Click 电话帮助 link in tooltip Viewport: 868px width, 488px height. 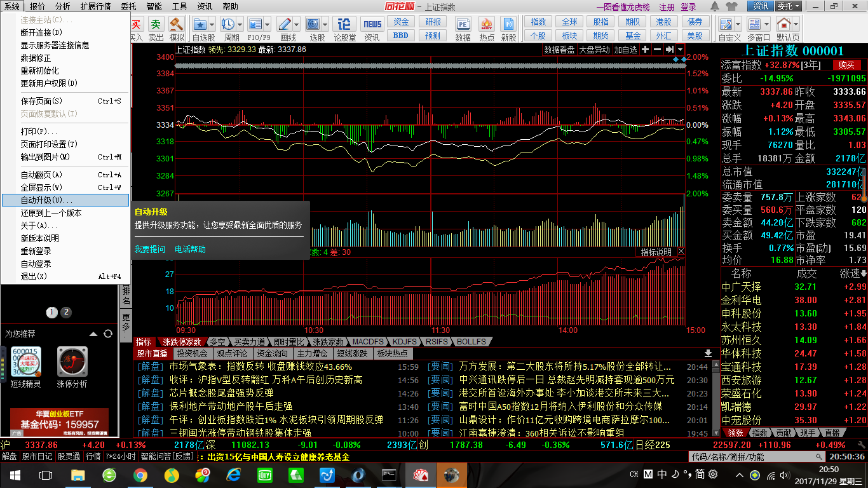[191, 249]
